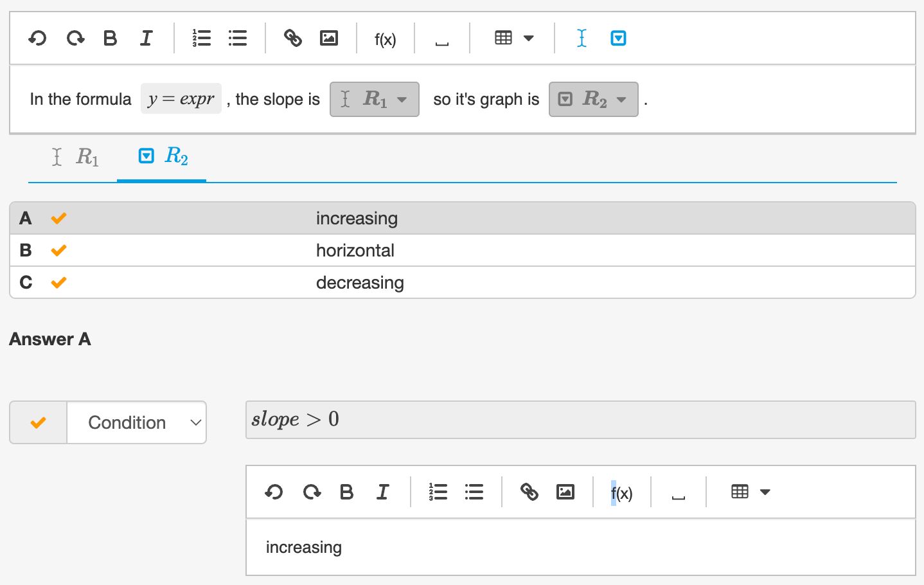Click the Redo icon in the top toolbar
Viewport: 924px width, 585px height.
75,38
